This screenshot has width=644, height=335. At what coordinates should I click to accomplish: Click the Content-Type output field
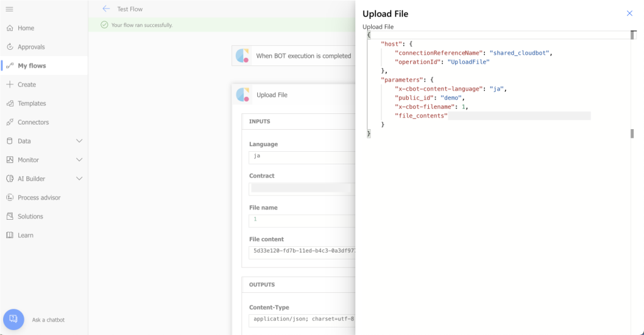point(302,321)
